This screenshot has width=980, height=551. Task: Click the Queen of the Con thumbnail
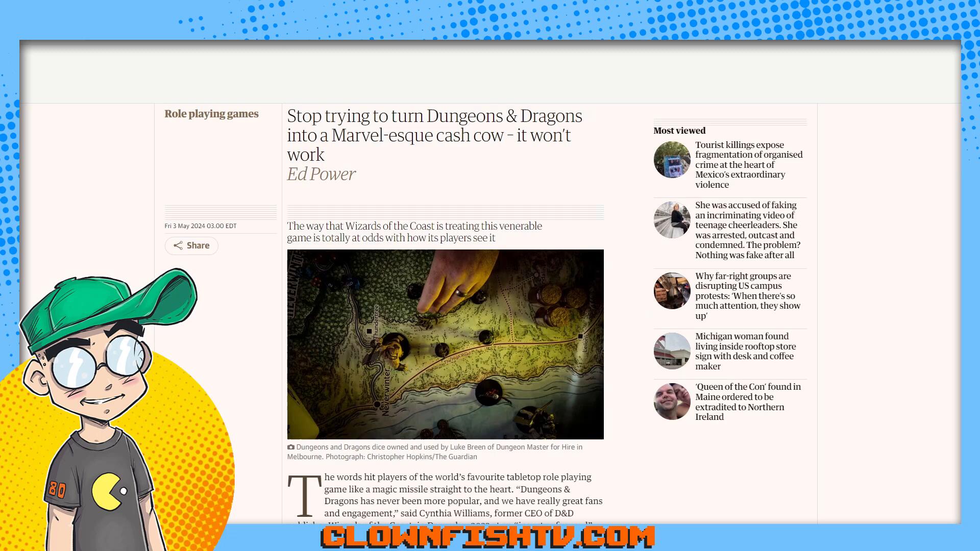click(672, 402)
